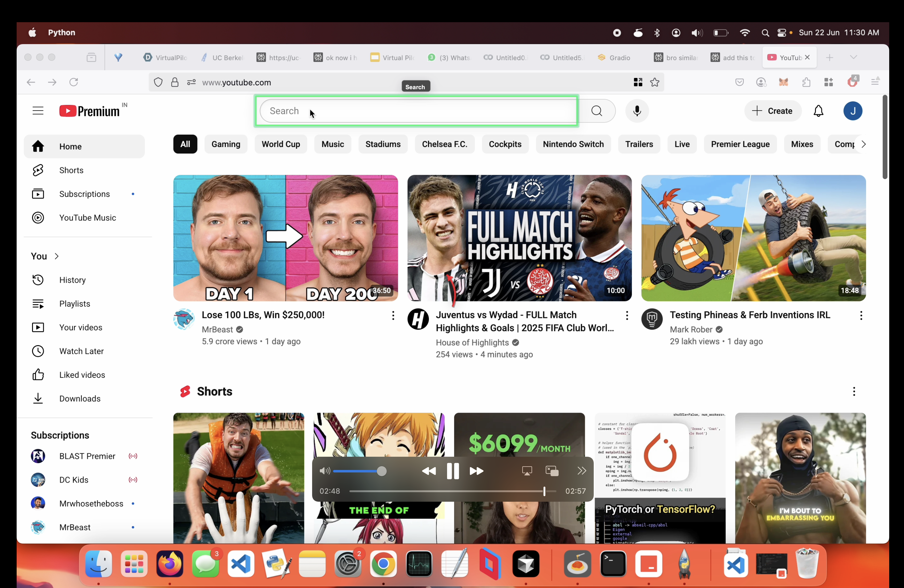Image resolution: width=904 pixels, height=588 pixels.
Task: Pause playback in media overlay
Action: [x=452, y=471]
